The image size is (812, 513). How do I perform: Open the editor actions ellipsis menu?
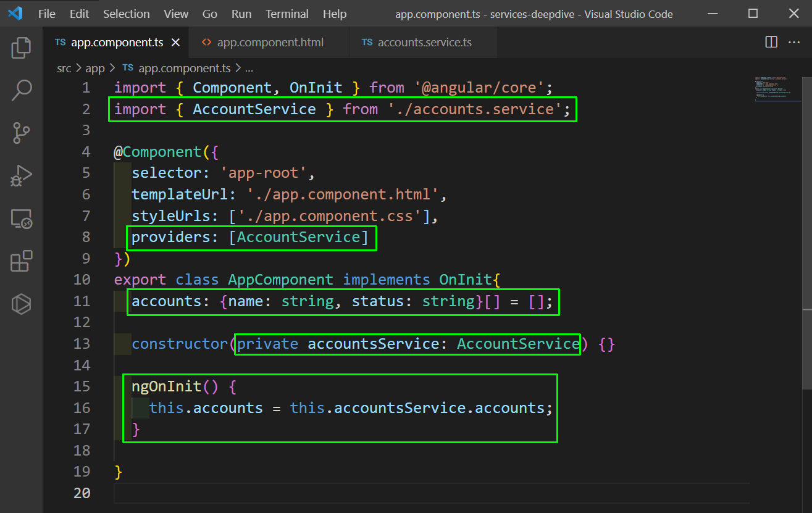pyautogui.click(x=793, y=42)
